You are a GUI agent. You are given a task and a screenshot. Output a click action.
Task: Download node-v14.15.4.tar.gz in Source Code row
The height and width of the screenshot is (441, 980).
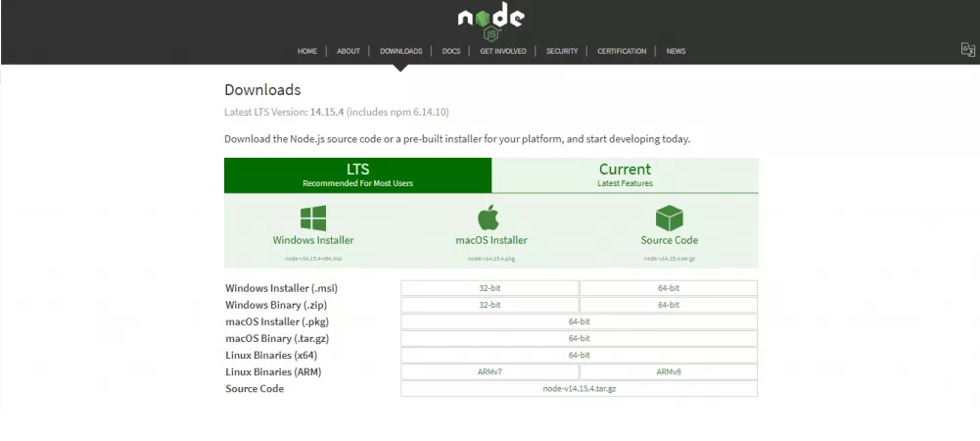(579, 388)
